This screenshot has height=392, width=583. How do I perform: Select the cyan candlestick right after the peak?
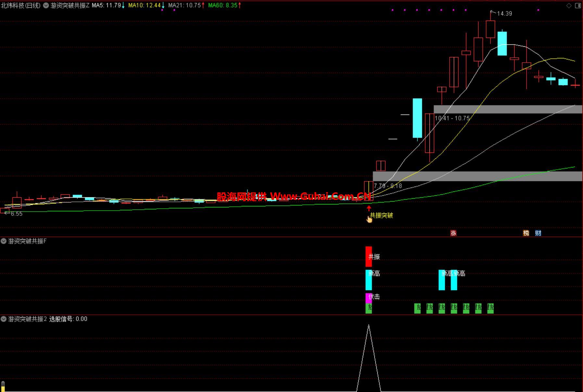click(502, 43)
